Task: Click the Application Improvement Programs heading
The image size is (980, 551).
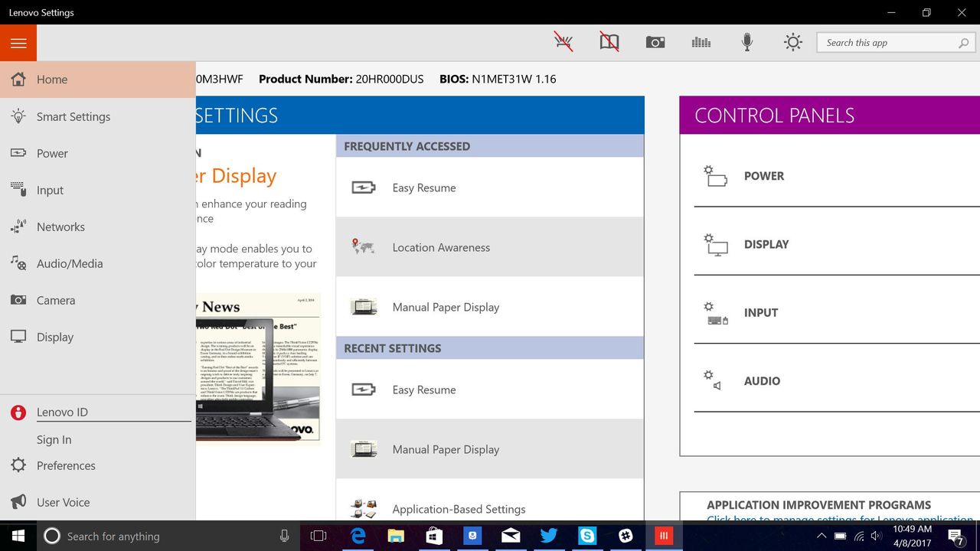Action: (x=818, y=505)
